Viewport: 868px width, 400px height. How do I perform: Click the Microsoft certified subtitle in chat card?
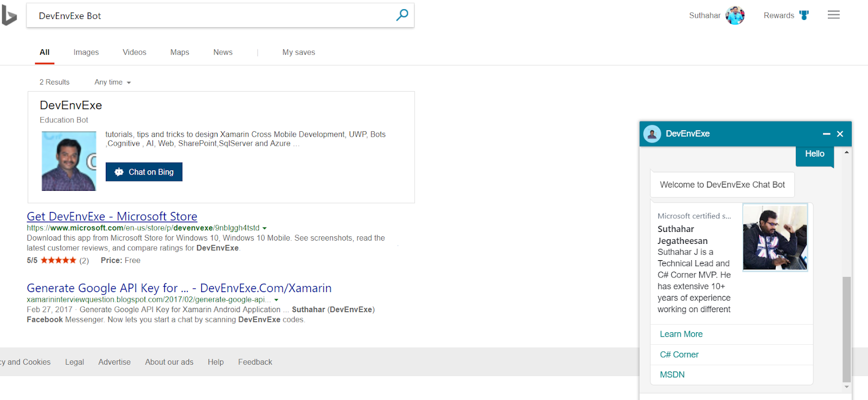[x=694, y=216]
